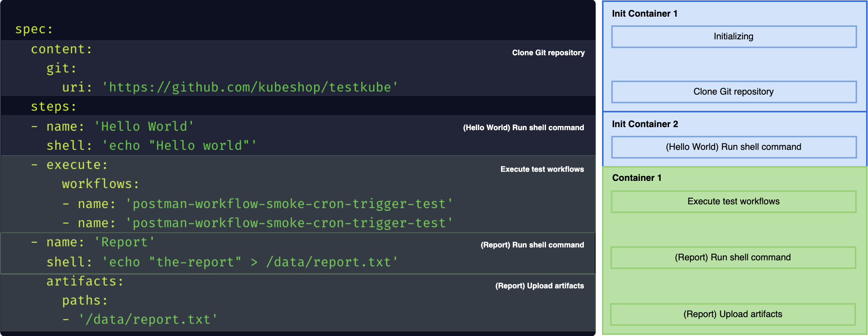
Task: Select the '/data/report.txt' path entry under paths
Action: click(x=148, y=320)
